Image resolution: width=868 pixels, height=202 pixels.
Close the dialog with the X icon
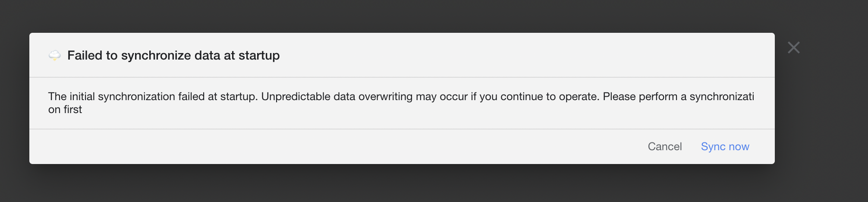[x=793, y=47]
